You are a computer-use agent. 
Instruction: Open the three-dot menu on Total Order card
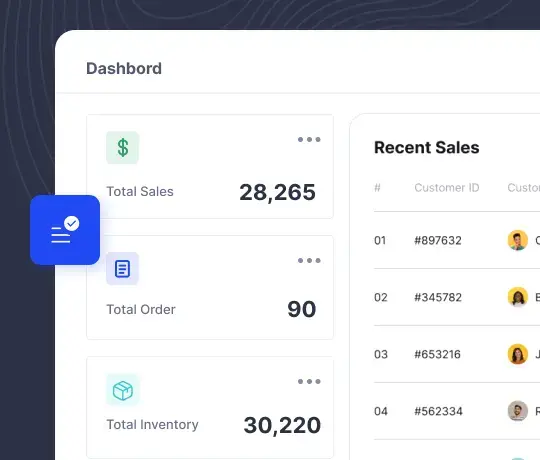pos(309,261)
